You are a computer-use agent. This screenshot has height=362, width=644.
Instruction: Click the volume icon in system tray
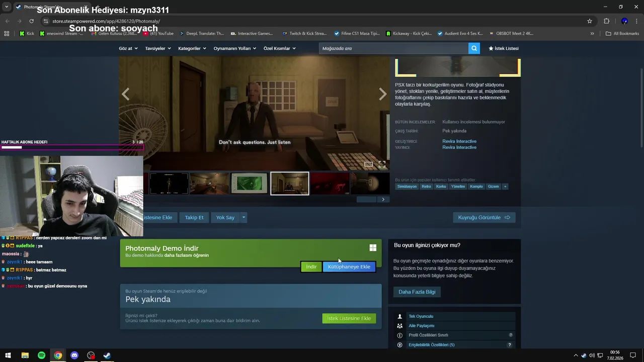tap(591, 355)
